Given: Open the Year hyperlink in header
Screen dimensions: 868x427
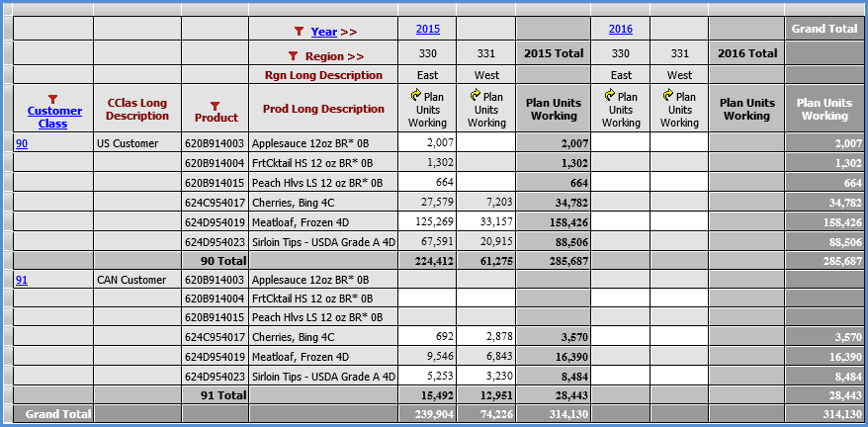Looking at the screenshot, I should (324, 32).
